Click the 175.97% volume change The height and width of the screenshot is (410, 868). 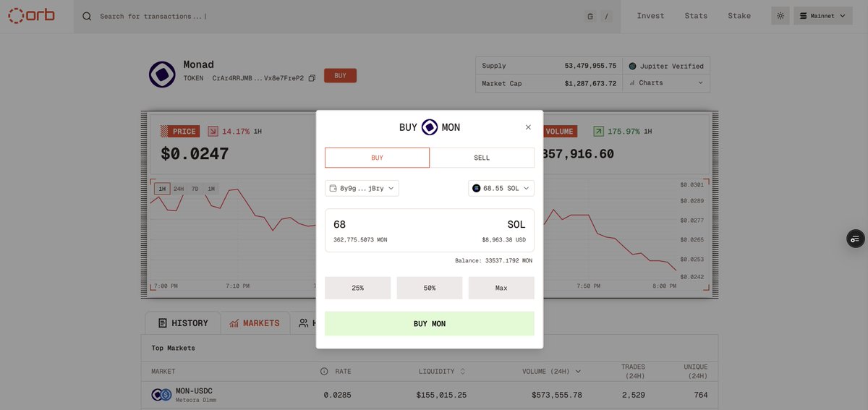[624, 132]
